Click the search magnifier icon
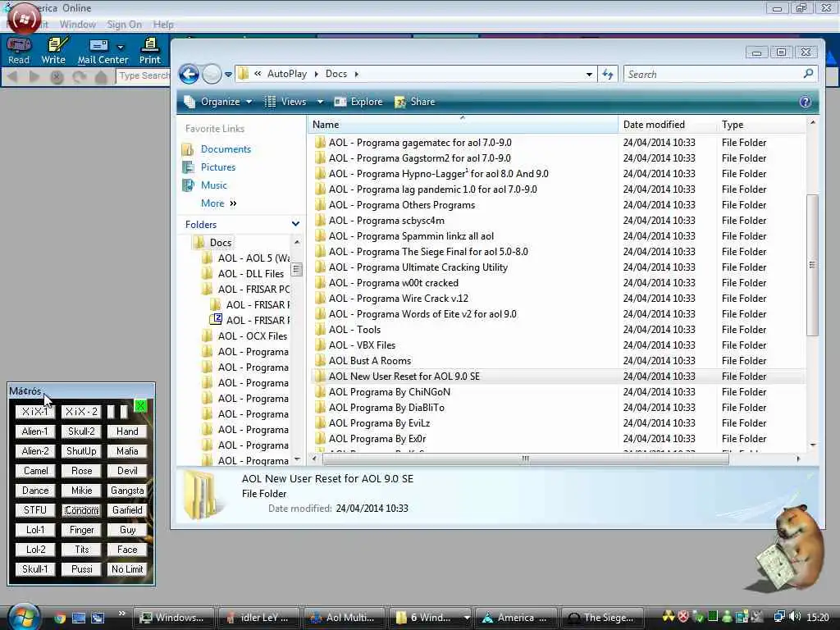 pyautogui.click(x=808, y=74)
